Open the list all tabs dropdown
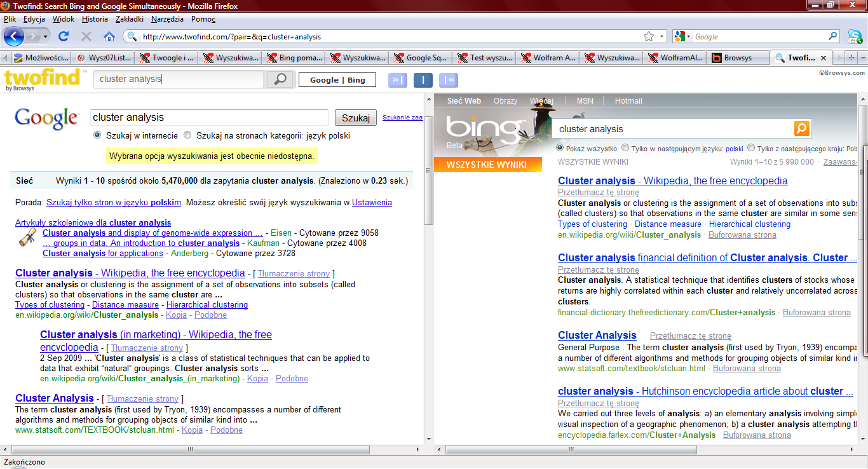868x469 pixels. (862, 57)
